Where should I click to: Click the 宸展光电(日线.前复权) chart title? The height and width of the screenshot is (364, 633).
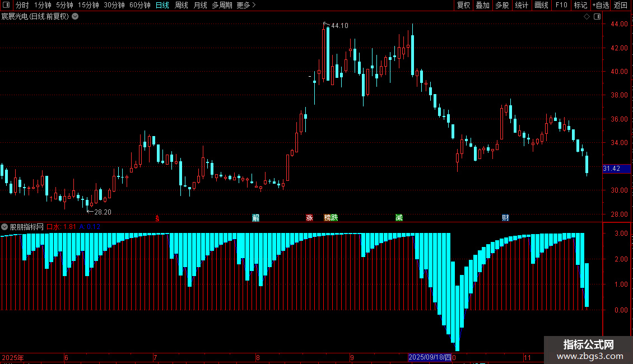point(35,17)
